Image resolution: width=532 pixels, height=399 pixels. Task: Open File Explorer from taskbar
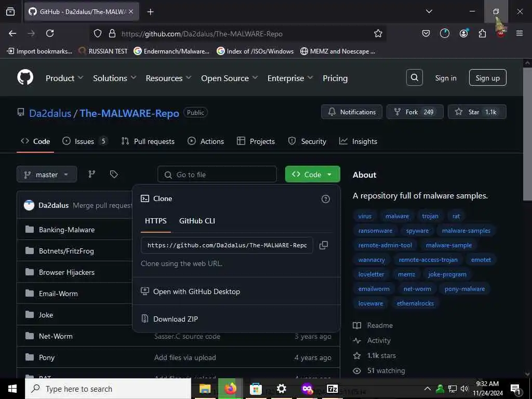pyautogui.click(x=205, y=389)
